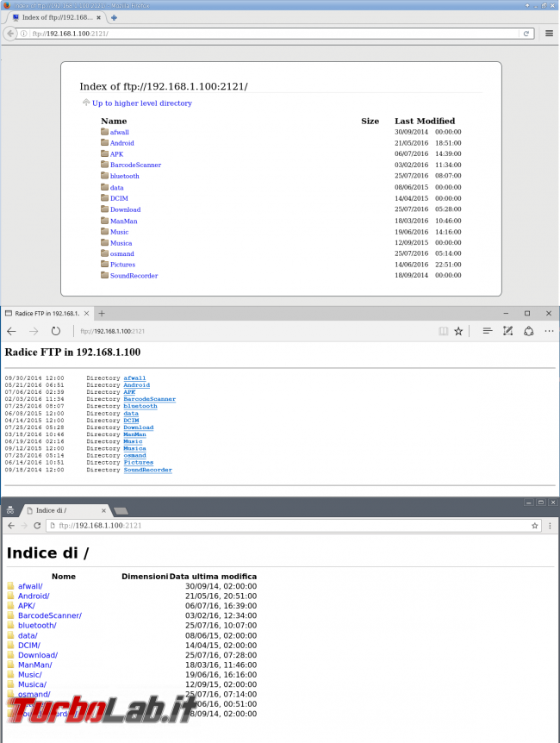The height and width of the screenshot is (743, 560).
Task: Close the 'Indice di /' Chrome tab
Action: point(103,510)
